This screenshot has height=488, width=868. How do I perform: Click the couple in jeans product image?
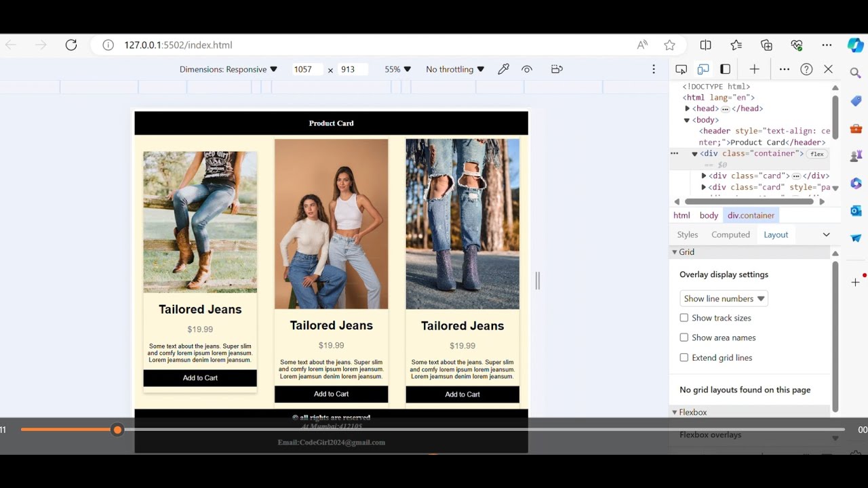331,224
